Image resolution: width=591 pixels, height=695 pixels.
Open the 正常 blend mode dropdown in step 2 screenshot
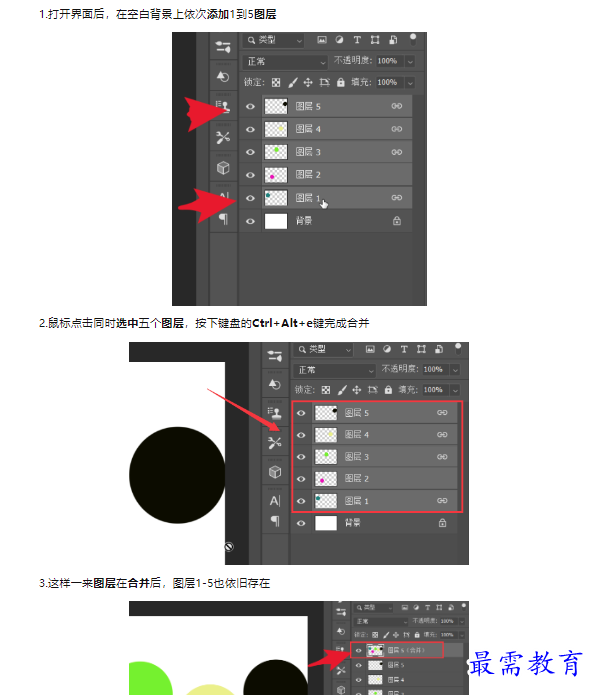(x=334, y=370)
